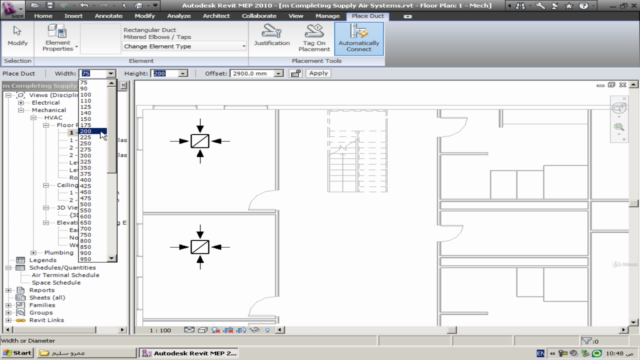Viewport: 640px width, 360px height.
Task: Choose 750 in the width list
Action: click(93, 235)
